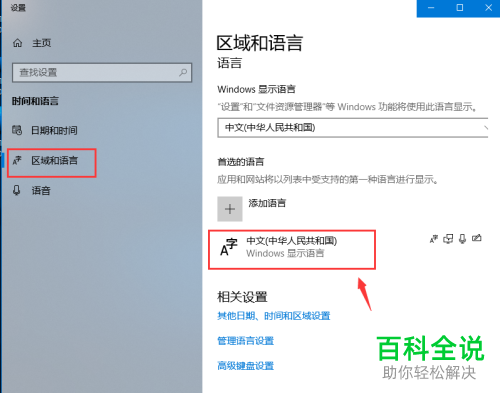Click the 相关设置 section heading
Image resolution: width=500 pixels, height=393 pixels.
pyautogui.click(x=242, y=297)
